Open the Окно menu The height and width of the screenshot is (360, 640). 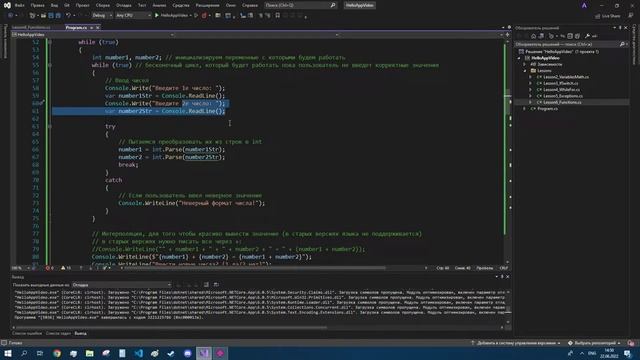pyautogui.click(x=231, y=5)
